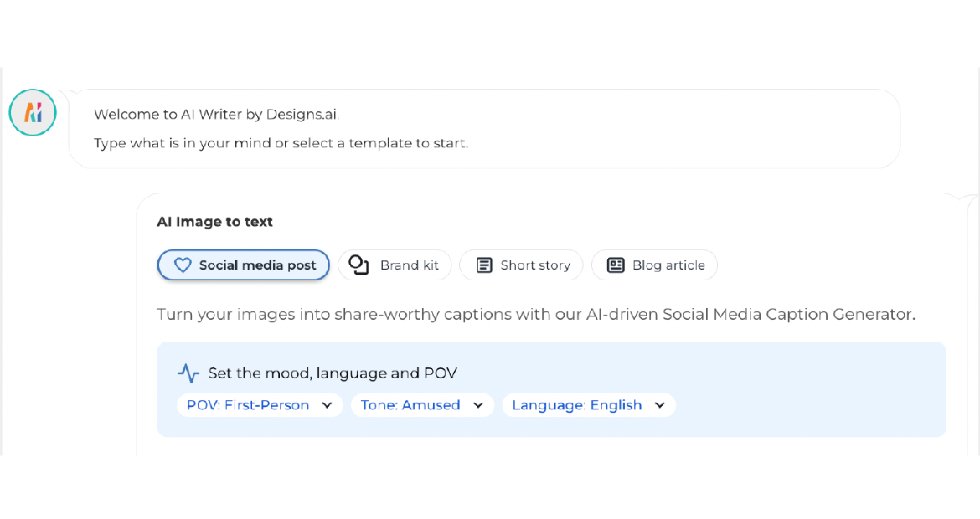Click the pulse icon beside Set the mood
Image resolution: width=980 pixels, height=519 pixels.
coord(188,373)
